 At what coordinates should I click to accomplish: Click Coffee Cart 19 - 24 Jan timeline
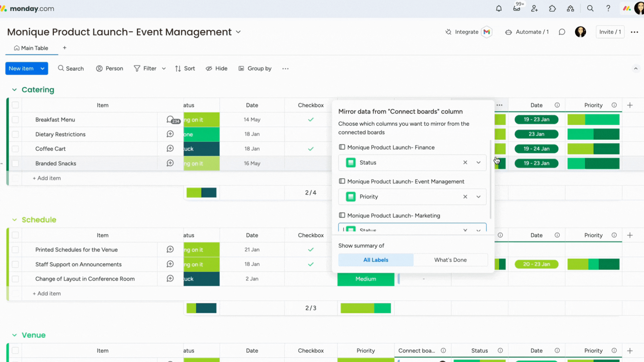pos(536,149)
